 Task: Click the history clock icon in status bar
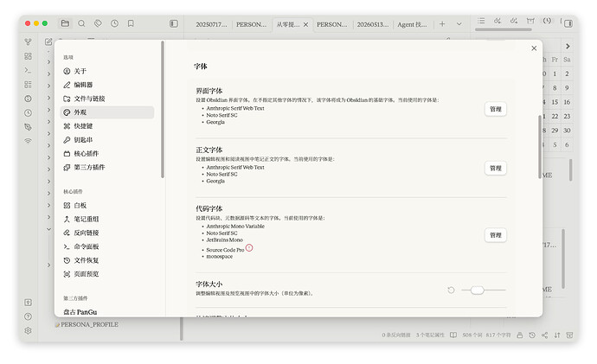point(532,335)
